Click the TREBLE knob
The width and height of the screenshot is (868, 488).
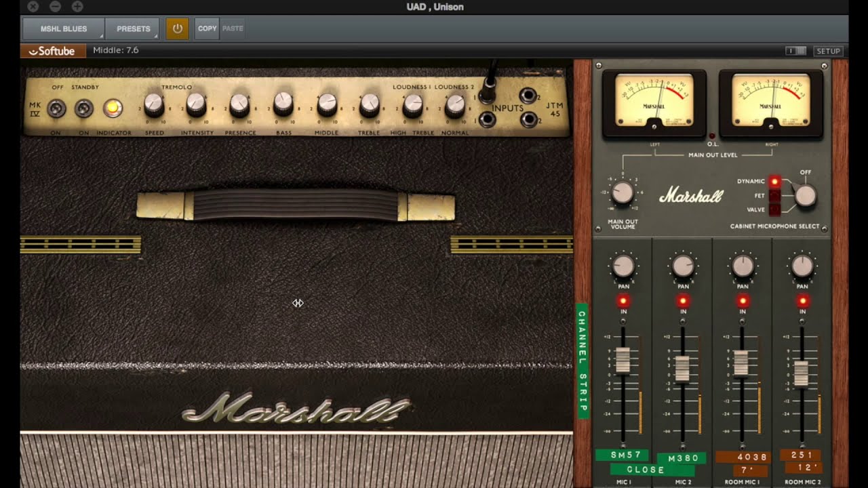point(370,104)
